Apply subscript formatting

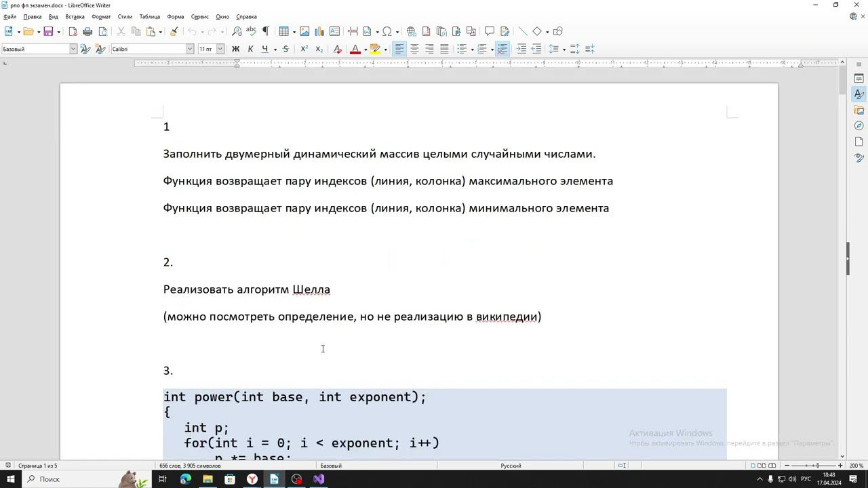[x=319, y=49]
